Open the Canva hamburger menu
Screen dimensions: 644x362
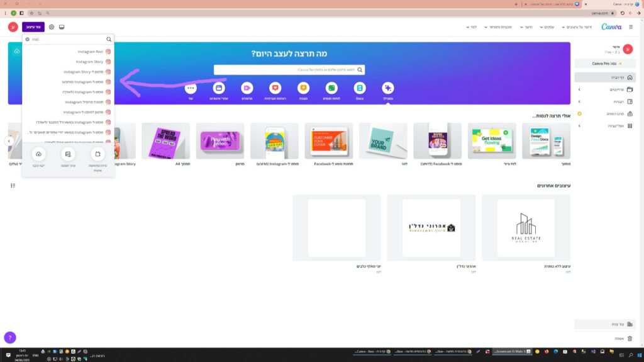pyautogui.click(x=631, y=27)
